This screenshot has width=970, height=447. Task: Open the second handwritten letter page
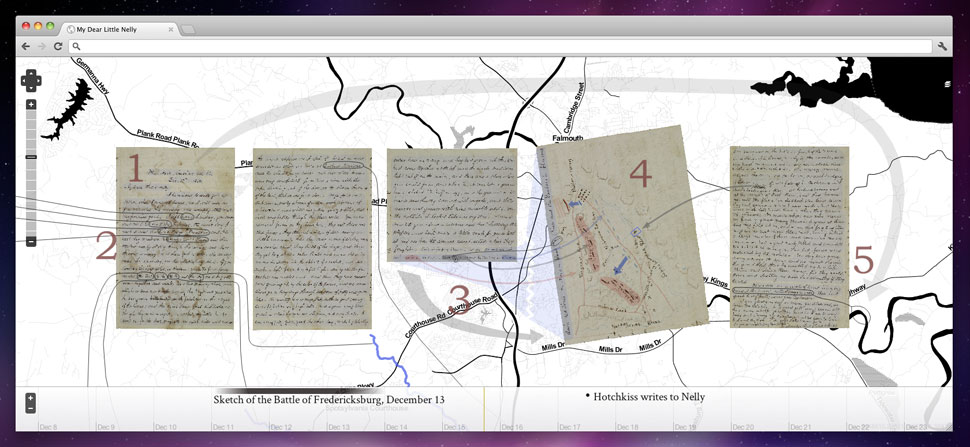[x=312, y=239]
